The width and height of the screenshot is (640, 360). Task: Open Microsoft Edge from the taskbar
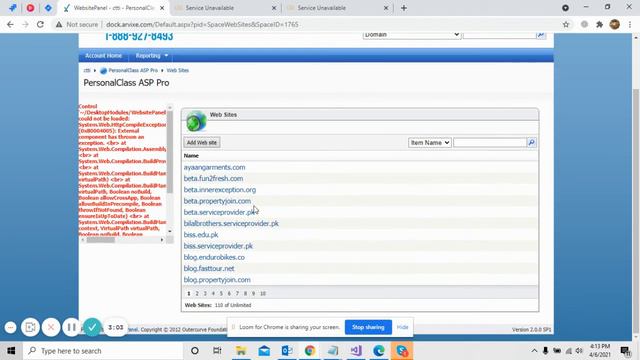click(x=379, y=351)
